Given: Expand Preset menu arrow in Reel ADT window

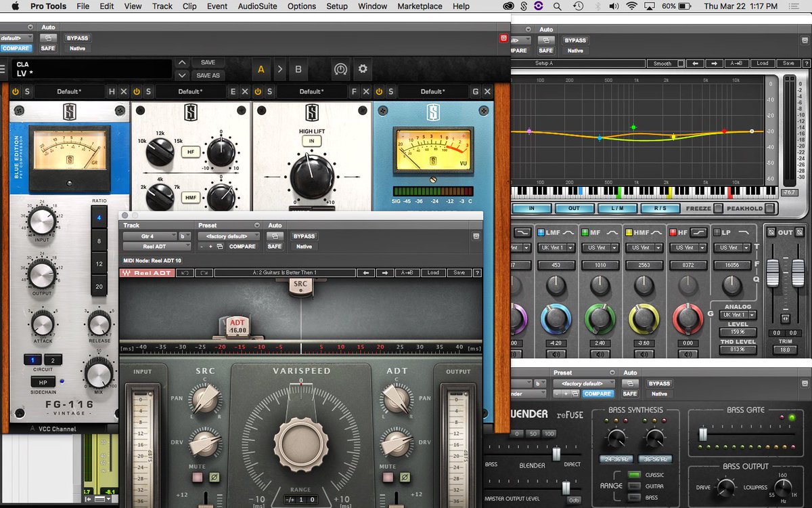Looking at the screenshot, I should coord(257,226).
